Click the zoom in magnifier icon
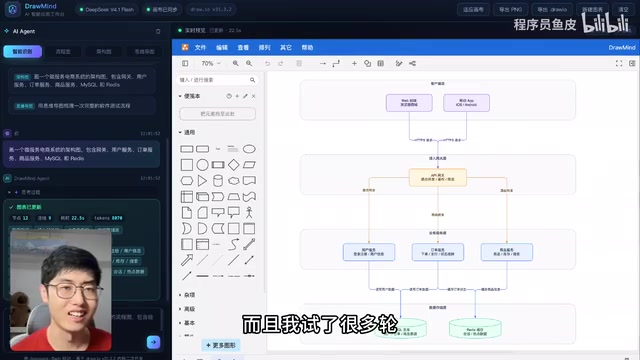The image size is (640, 360). [236, 63]
